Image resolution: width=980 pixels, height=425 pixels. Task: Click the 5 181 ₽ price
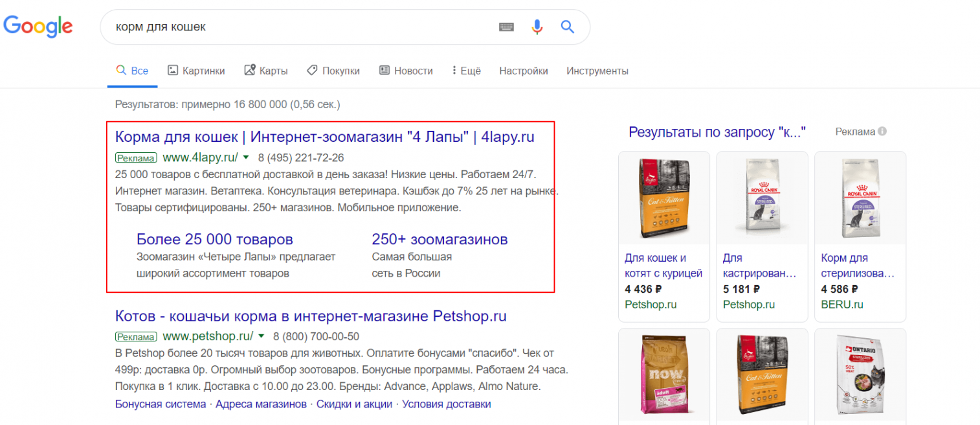(x=741, y=289)
